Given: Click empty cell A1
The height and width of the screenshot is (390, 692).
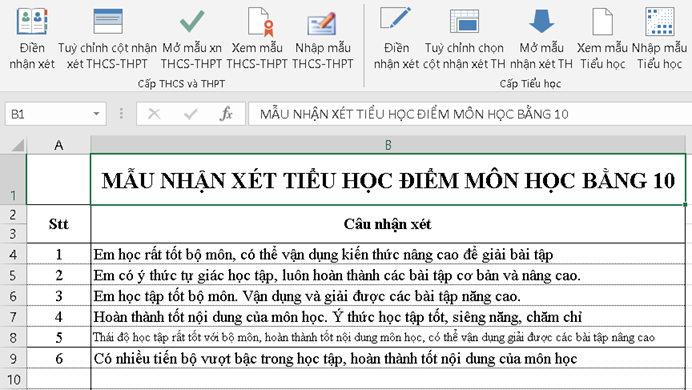Looking at the screenshot, I should click(x=59, y=180).
